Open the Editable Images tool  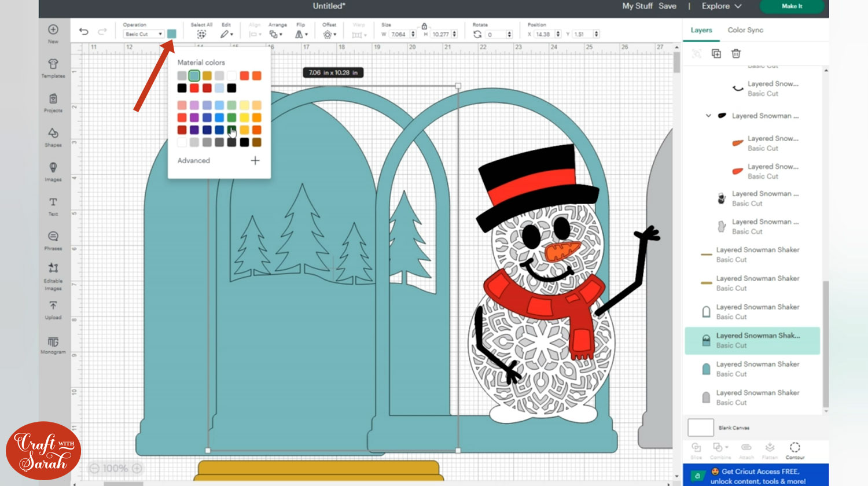pyautogui.click(x=53, y=277)
